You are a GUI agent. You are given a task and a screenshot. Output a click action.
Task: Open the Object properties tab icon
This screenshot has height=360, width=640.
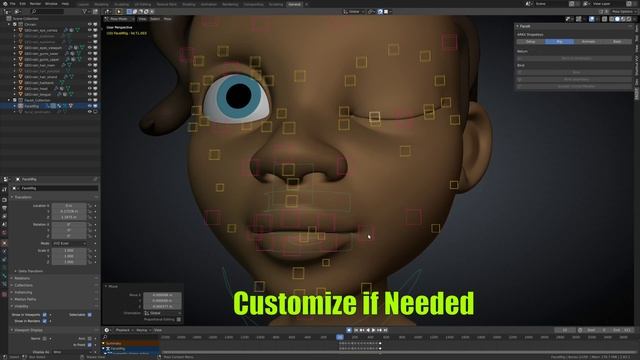4,243
